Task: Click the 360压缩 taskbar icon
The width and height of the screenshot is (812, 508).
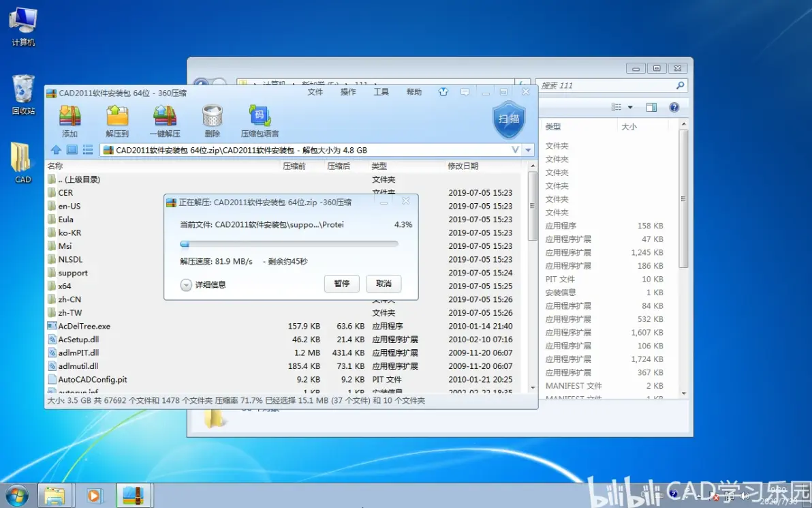Action: [133, 496]
